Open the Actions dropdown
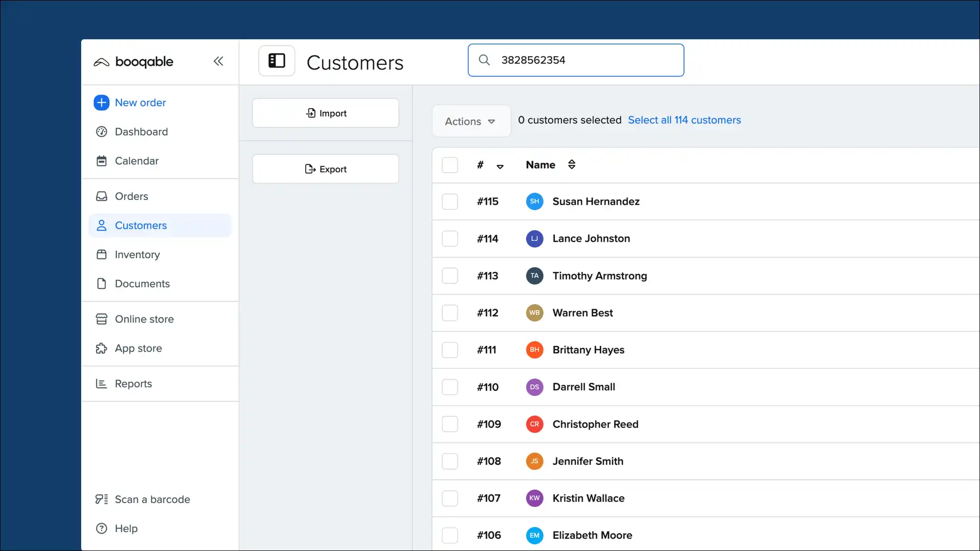Image resolution: width=980 pixels, height=551 pixels. click(x=470, y=121)
